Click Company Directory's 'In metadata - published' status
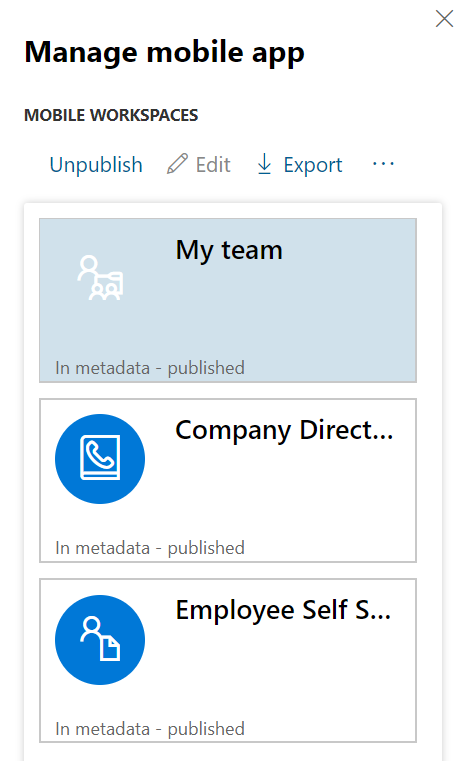464x761 pixels. tap(150, 548)
